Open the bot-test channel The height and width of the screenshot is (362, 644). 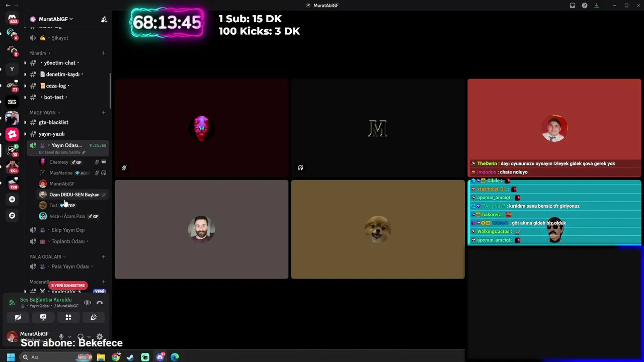pyautogui.click(x=67, y=98)
